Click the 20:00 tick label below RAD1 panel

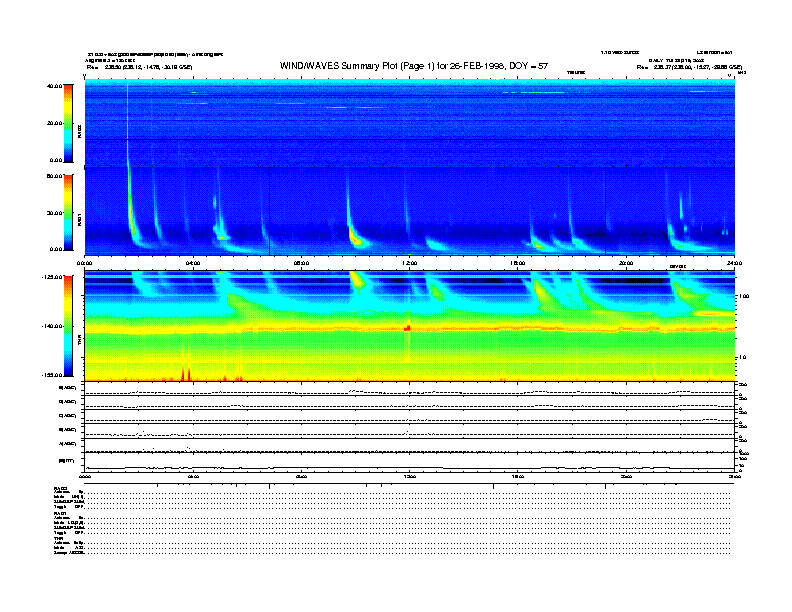(626, 263)
